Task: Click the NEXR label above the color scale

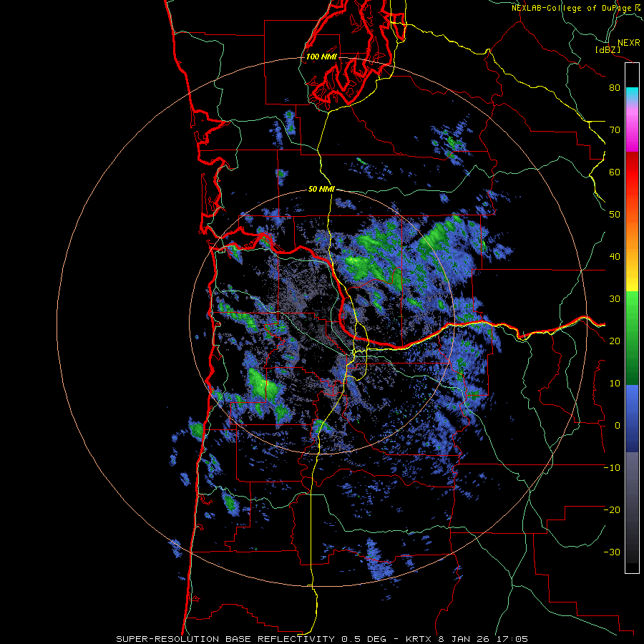Action: point(629,43)
